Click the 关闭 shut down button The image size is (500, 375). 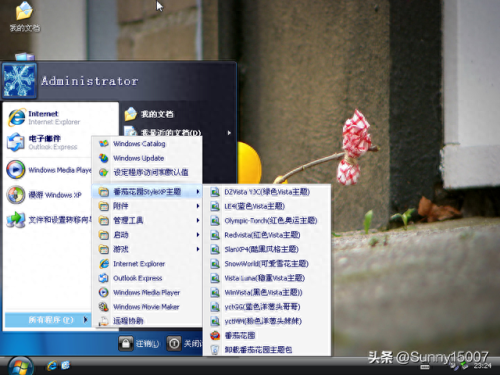(x=185, y=343)
